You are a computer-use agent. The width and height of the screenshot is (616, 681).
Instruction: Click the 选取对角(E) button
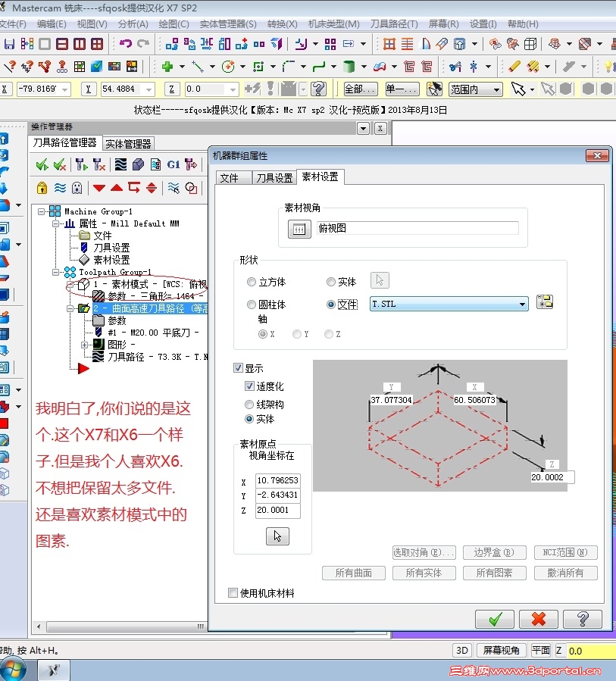tap(424, 552)
